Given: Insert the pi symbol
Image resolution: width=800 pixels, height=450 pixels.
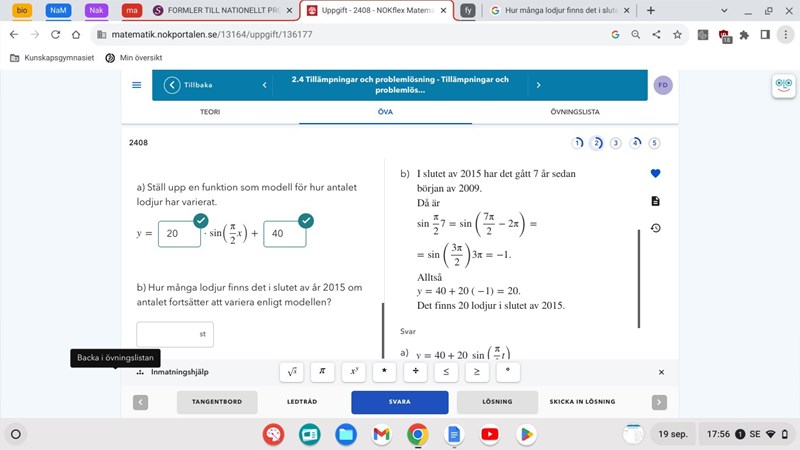Looking at the screenshot, I should [x=321, y=372].
